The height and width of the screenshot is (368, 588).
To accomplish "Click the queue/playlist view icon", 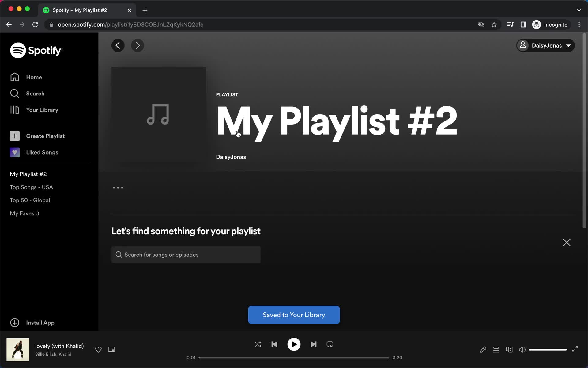I will point(496,349).
